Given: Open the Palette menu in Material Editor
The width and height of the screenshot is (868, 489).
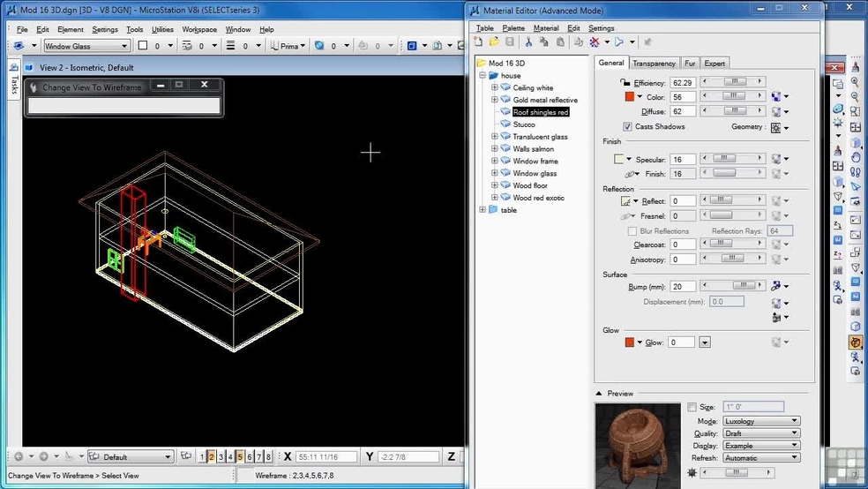Looking at the screenshot, I should pos(513,27).
